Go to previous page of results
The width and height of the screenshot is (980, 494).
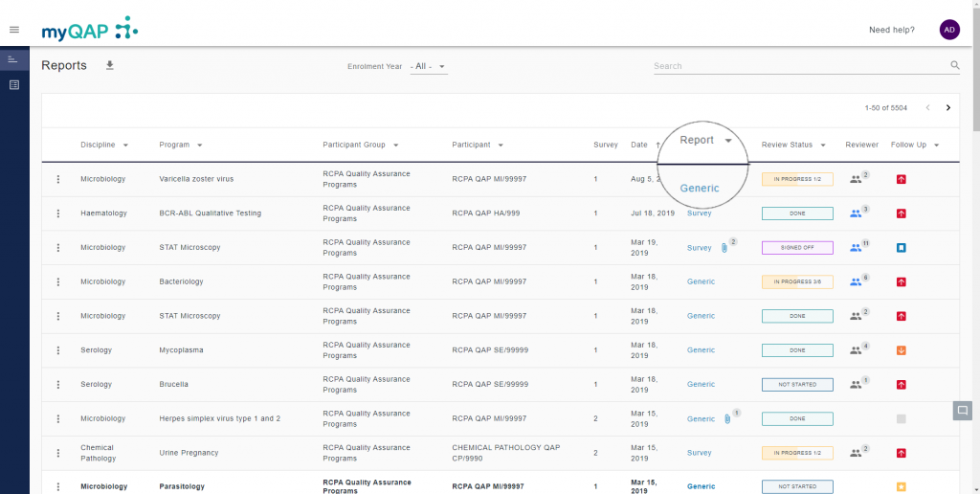tap(927, 107)
